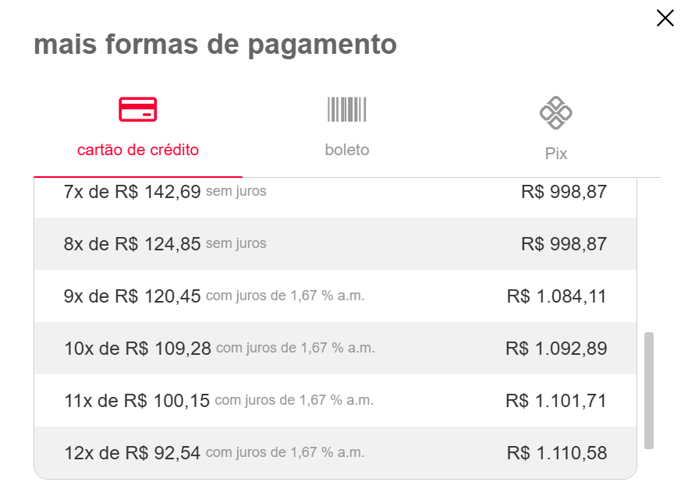The width and height of the screenshot is (688, 503).
Task: Click 'sem juros' label on 8x row
Action: point(236,243)
